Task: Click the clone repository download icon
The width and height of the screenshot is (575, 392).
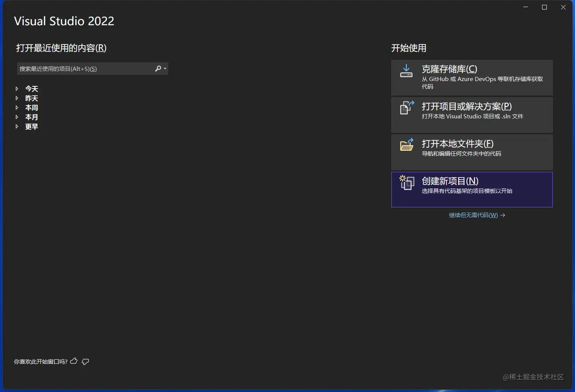Action: [406, 71]
